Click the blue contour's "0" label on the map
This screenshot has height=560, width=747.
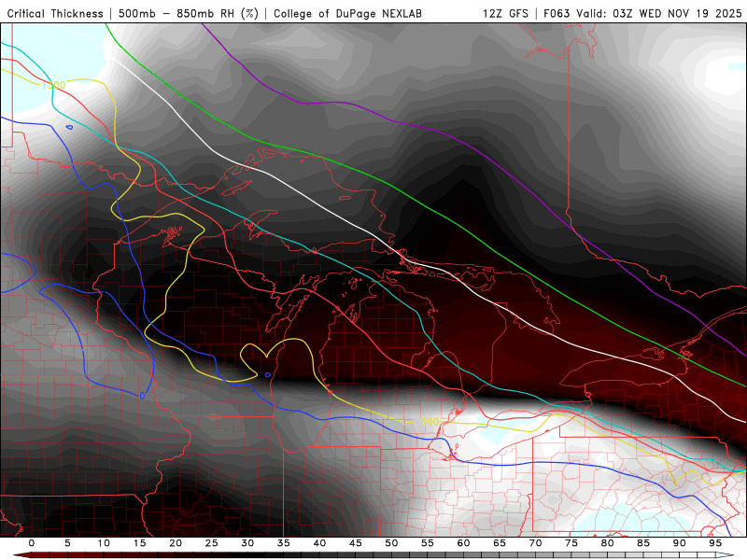pos(142,396)
